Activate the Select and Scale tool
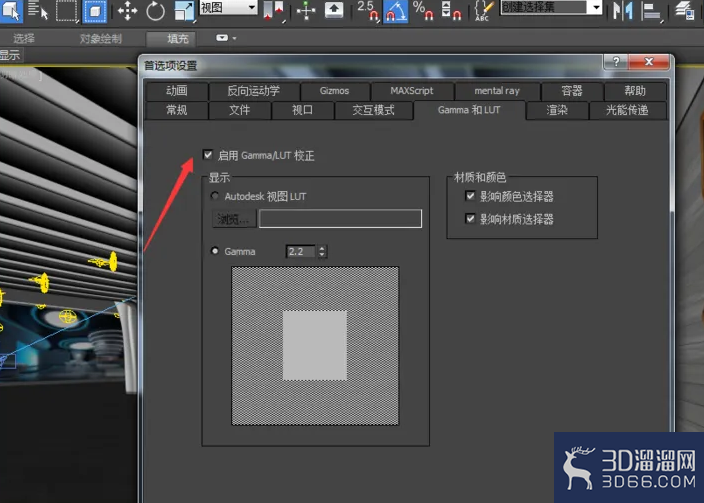Image resolution: width=704 pixels, height=503 pixels. (184, 10)
